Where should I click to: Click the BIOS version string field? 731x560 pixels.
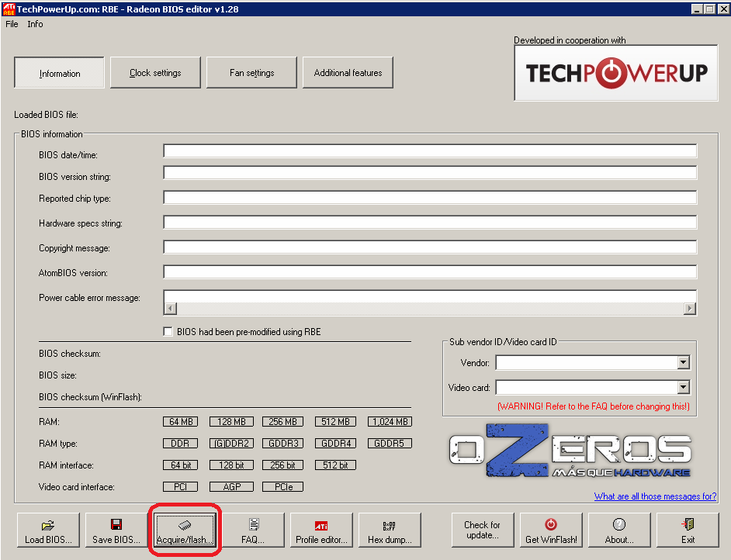[x=430, y=173]
